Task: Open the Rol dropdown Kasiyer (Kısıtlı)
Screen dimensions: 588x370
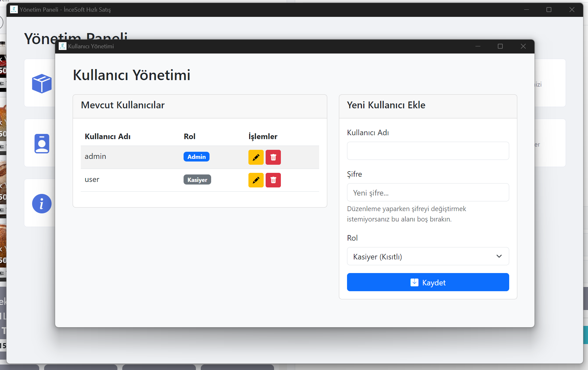Action: point(427,257)
